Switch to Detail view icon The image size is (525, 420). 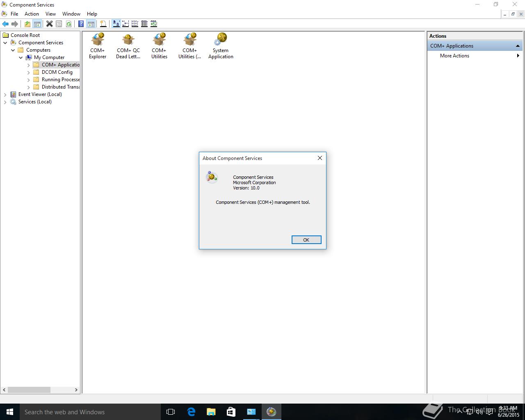point(144,24)
